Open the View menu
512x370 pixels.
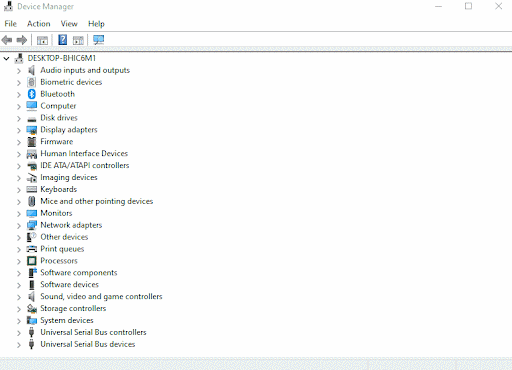click(x=69, y=24)
